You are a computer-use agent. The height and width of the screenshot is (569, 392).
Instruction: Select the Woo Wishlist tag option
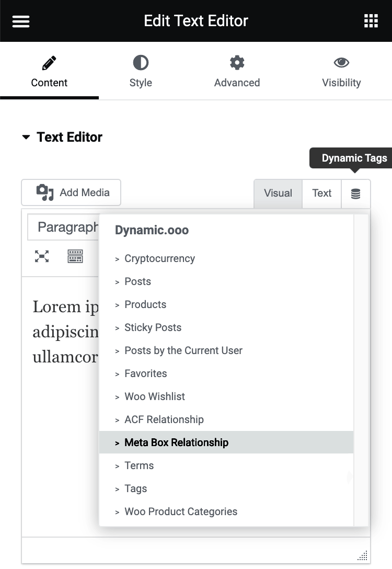pos(155,396)
